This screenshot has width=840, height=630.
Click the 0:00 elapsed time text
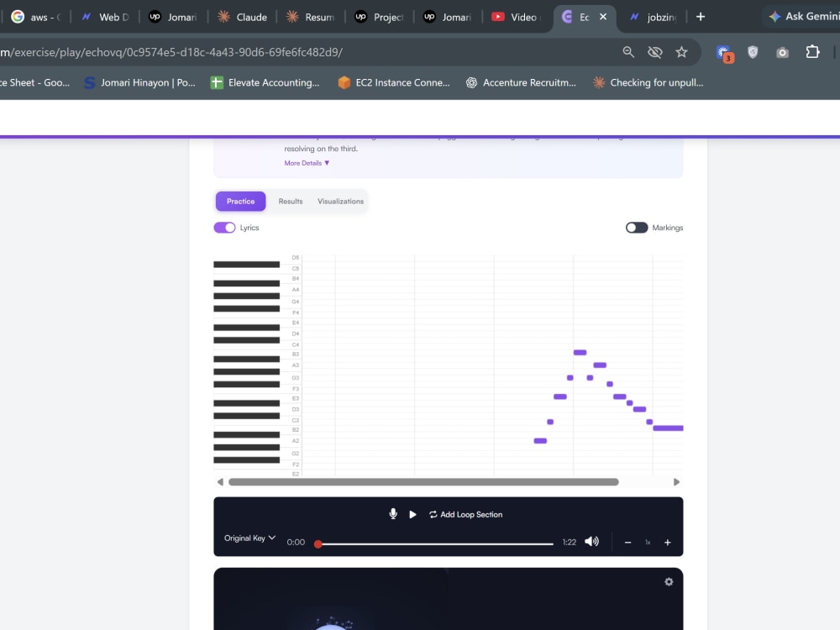pyautogui.click(x=296, y=542)
